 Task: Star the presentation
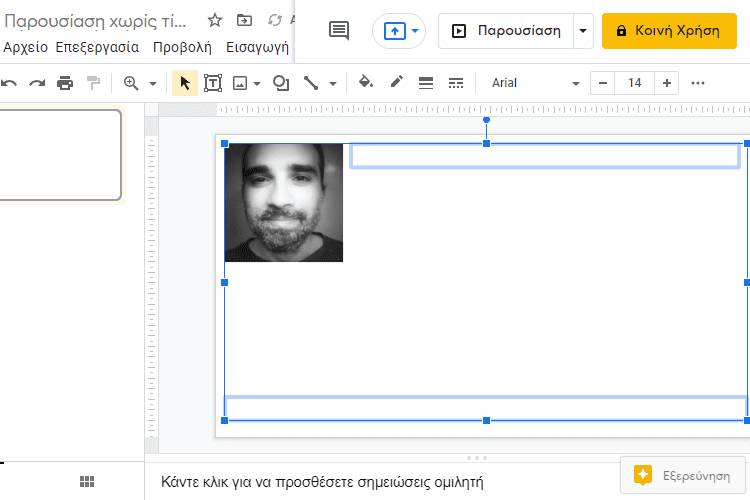(215, 21)
